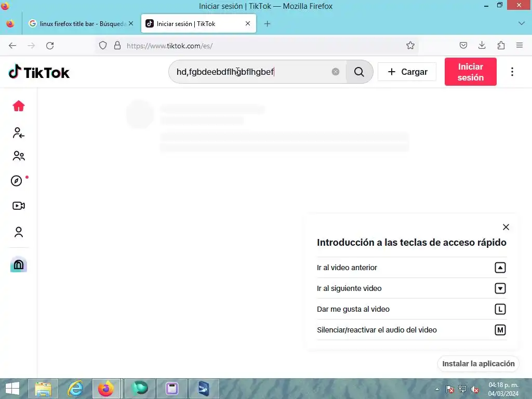Open Action Center flag tray icon

click(449, 390)
